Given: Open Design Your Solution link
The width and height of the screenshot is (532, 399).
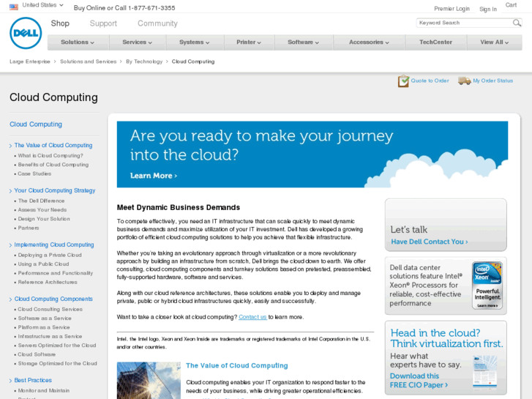Looking at the screenshot, I should pyautogui.click(x=44, y=219).
